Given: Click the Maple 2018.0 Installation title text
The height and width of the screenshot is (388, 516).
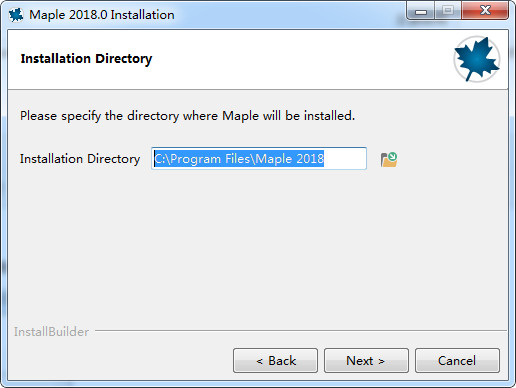Looking at the screenshot, I should coord(102,15).
